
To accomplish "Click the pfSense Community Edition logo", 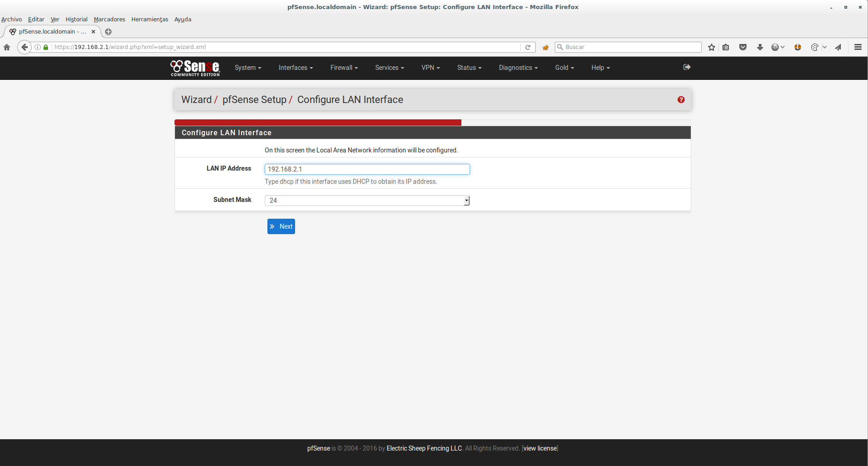I will click(195, 68).
